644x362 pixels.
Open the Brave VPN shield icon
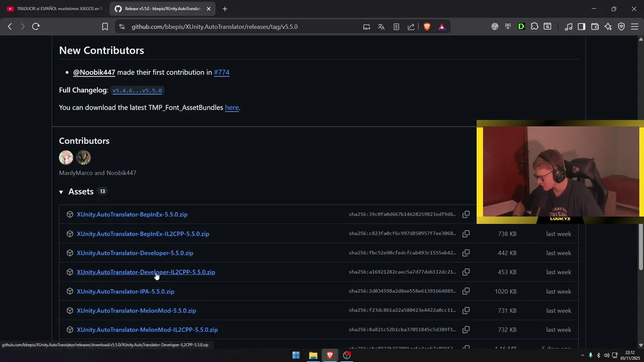coord(621,27)
